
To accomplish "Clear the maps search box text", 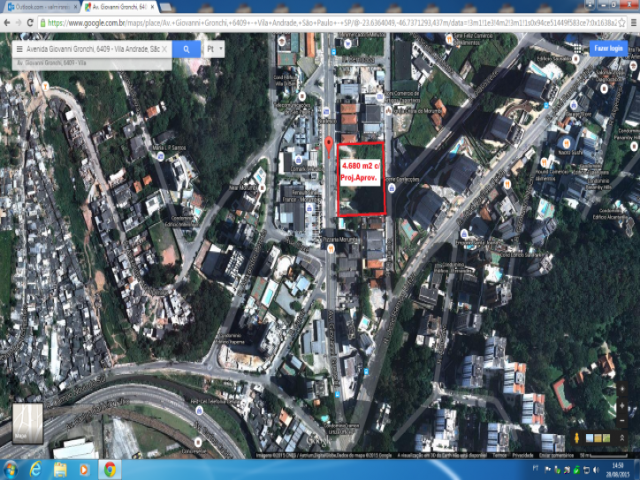I will [x=164, y=49].
